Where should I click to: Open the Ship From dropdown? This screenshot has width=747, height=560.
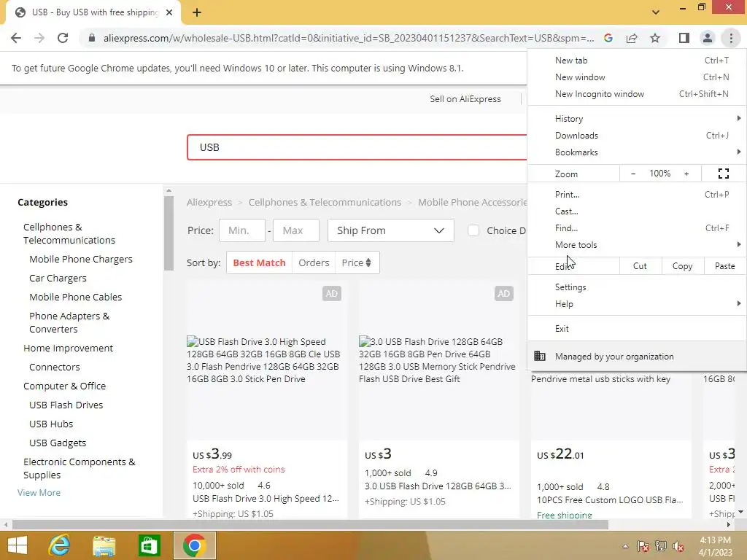pos(391,230)
